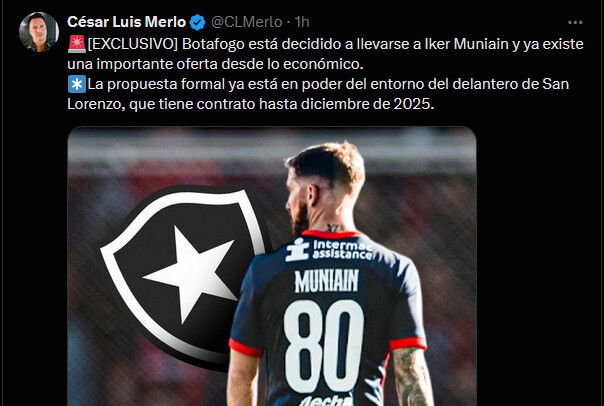The image size is (604, 406).
Task: Click the Intermac assistance sponsor logo
Action: click(x=330, y=249)
